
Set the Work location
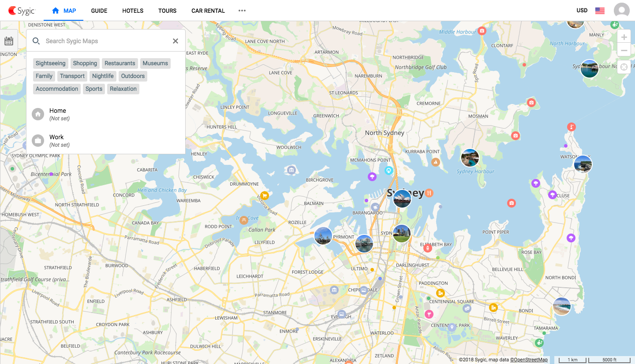point(106,141)
